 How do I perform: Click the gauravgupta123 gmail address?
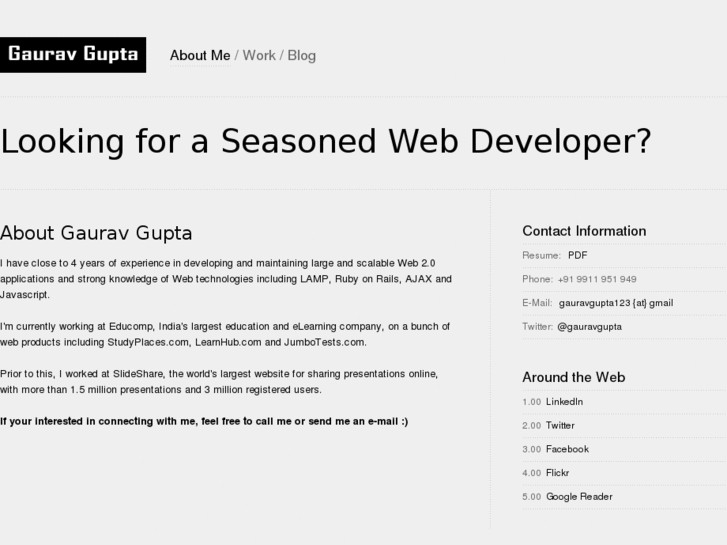coord(615,303)
